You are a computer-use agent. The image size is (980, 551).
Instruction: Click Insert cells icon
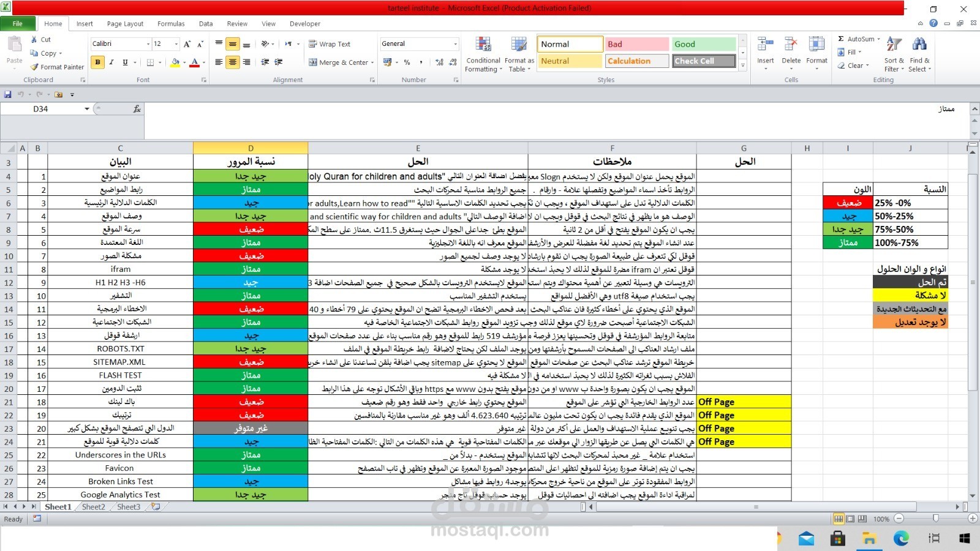click(x=765, y=45)
